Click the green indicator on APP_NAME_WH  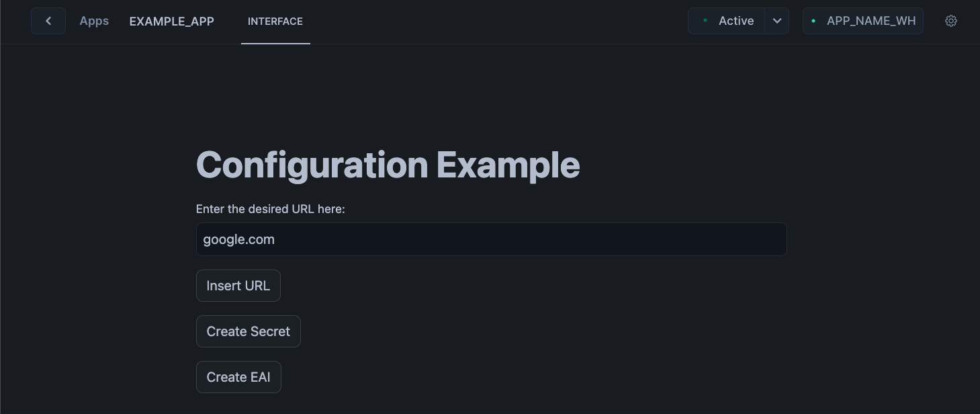click(813, 21)
